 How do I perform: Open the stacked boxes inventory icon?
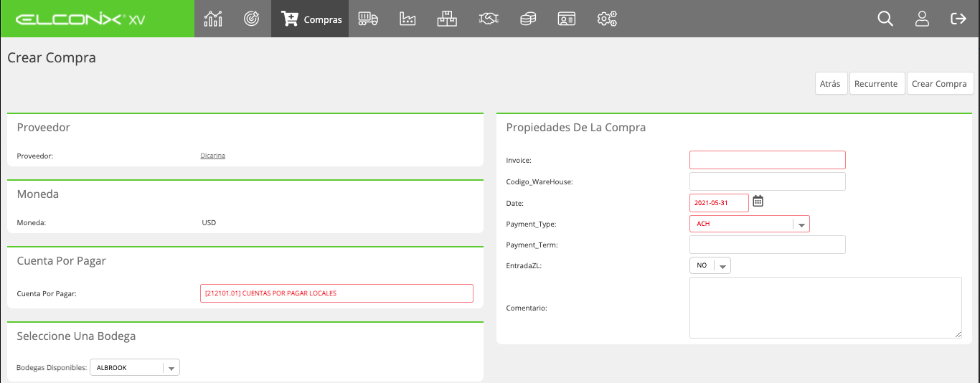447,19
